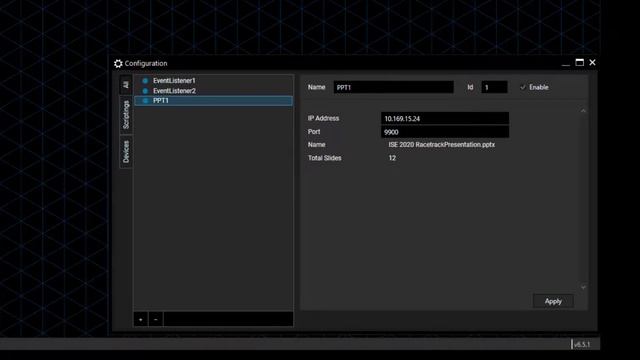640x360 pixels.
Task: Click the IP Address field
Action: point(445,118)
